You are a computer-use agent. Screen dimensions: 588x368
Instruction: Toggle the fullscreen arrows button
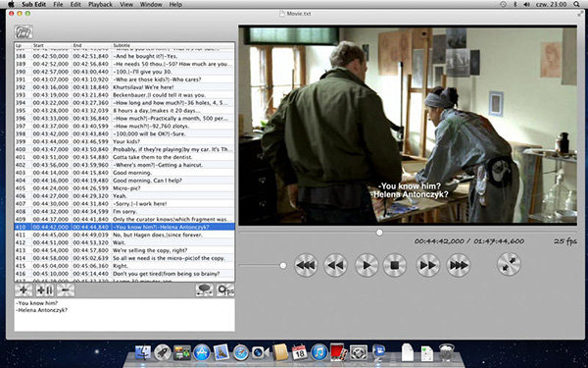tap(509, 264)
